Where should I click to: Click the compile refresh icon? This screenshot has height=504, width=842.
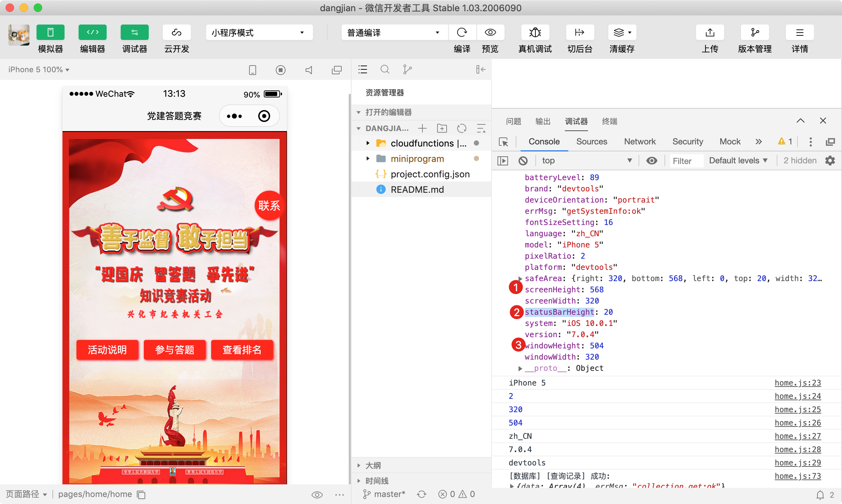click(462, 33)
